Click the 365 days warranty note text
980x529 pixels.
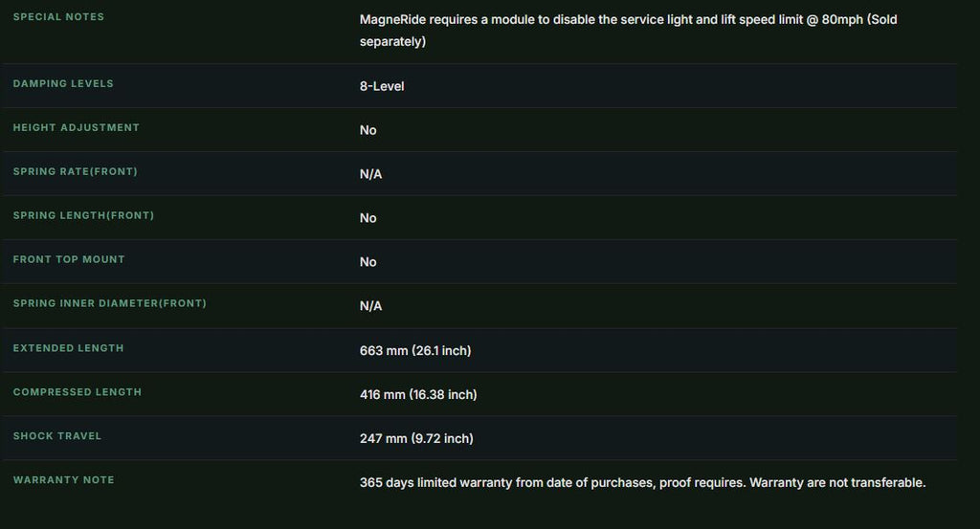642,483
